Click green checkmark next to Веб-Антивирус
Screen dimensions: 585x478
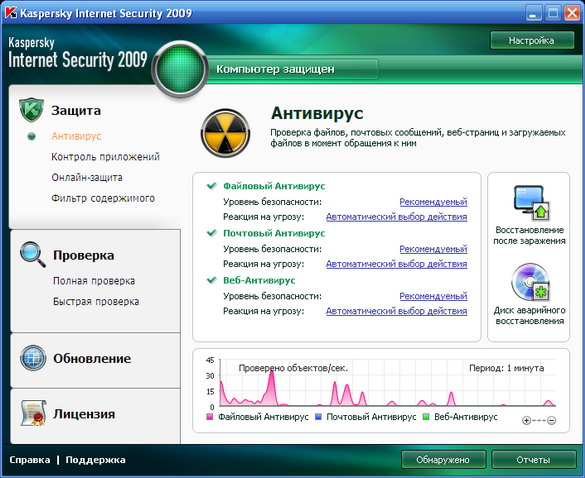click(212, 280)
